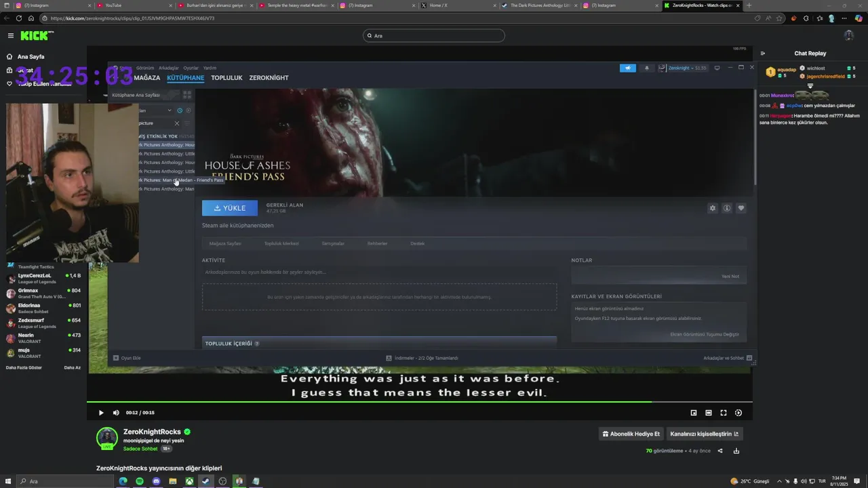Open Eldorinaa channel in sidebar

(43, 308)
